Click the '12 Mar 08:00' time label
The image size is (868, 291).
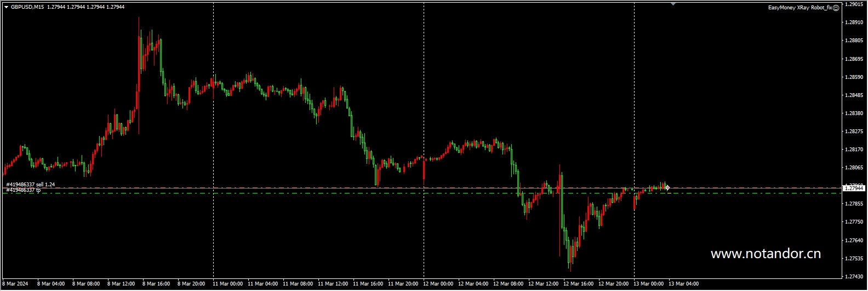508,284
